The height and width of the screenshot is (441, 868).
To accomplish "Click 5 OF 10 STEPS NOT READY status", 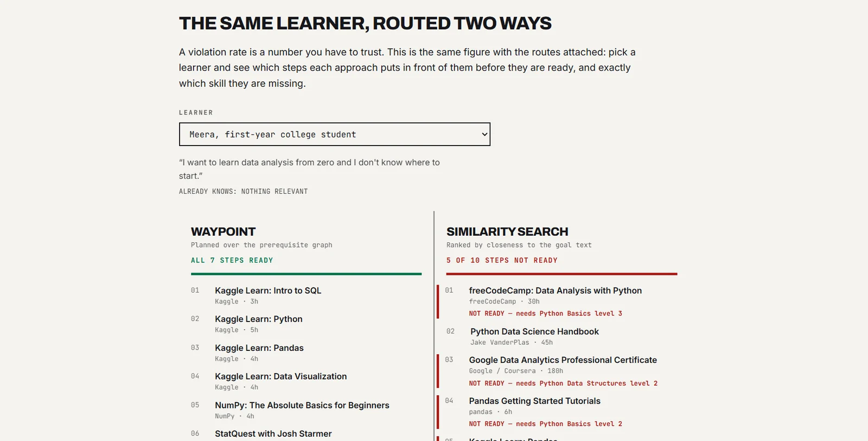I will [x=502, y=260].
